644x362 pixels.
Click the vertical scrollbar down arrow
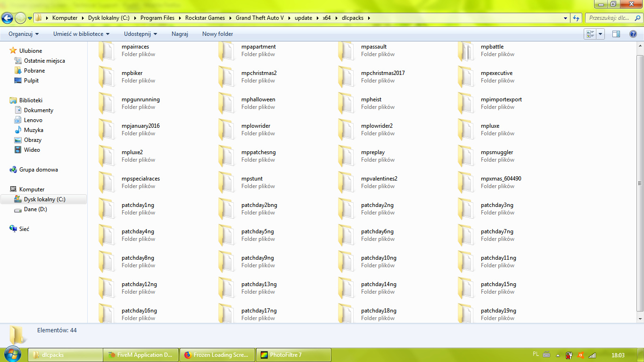(x=640, y=320)
